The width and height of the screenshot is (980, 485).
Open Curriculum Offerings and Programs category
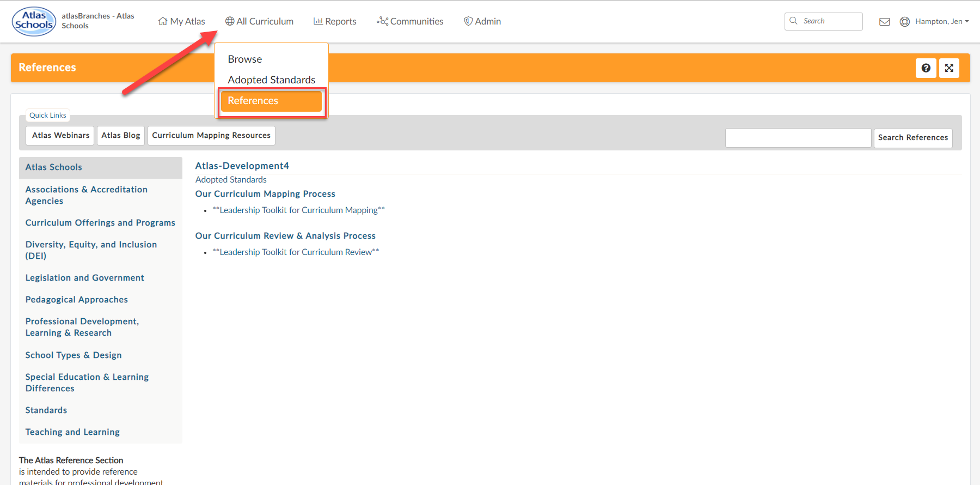click(x=101, y=223)
